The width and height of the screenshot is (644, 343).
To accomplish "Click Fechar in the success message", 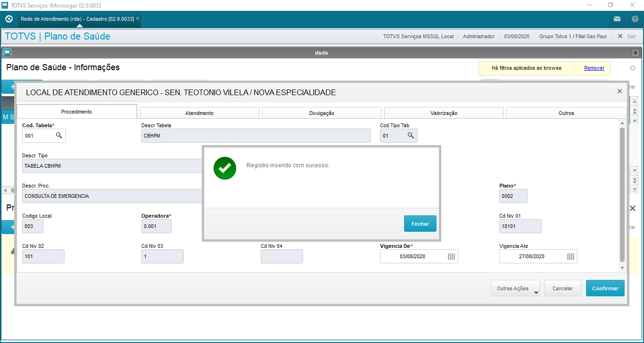I will [420, 224].
